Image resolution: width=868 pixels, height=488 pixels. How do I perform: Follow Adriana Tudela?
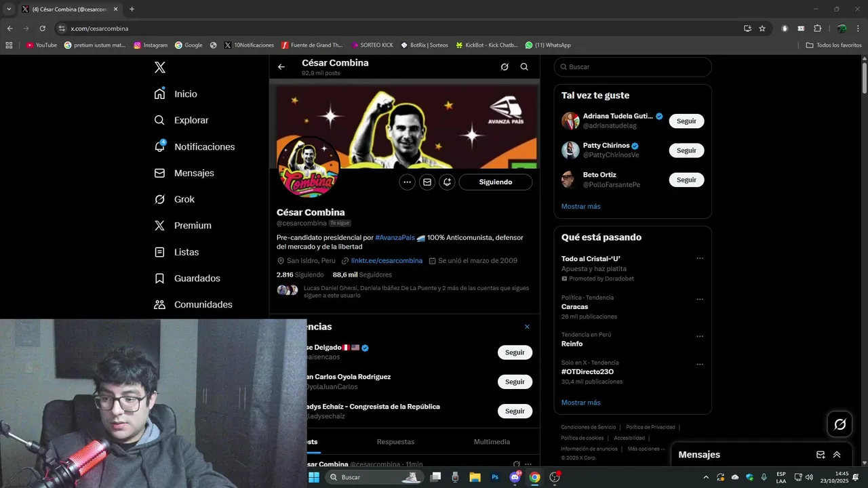click(686, 121)
